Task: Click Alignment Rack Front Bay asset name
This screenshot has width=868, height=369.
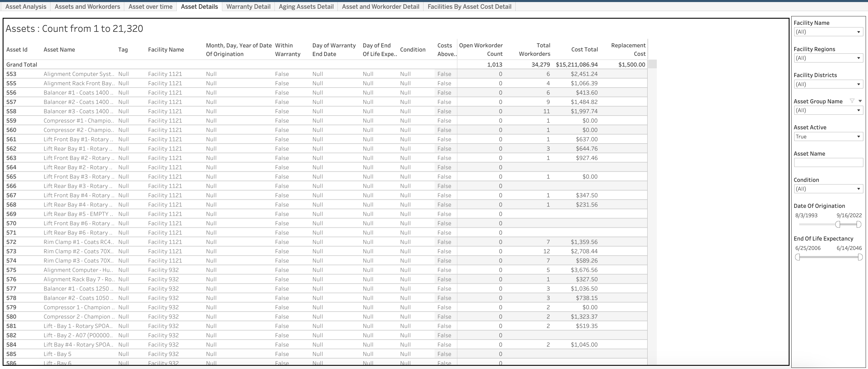Action: tap(79, 83)
